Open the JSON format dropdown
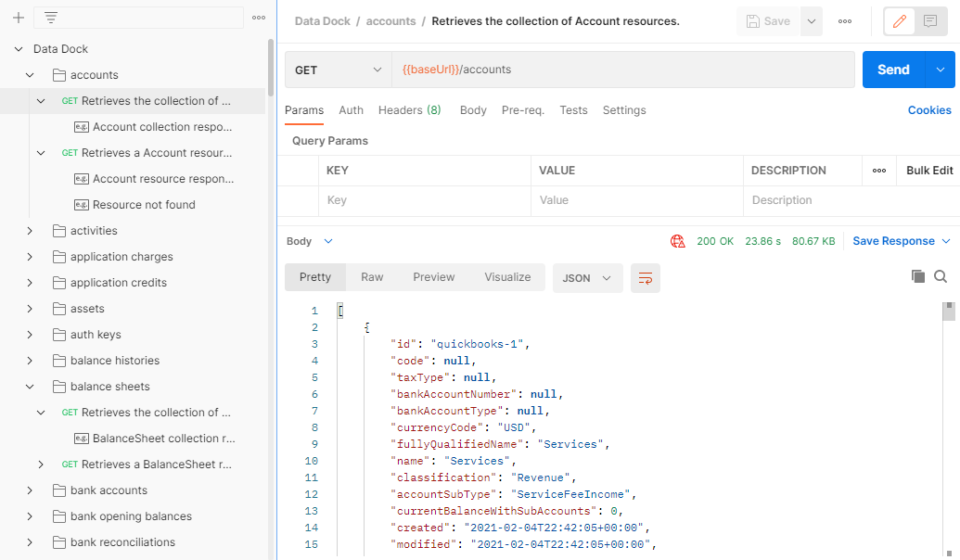The image size is (960, 560). pos(588,278)
